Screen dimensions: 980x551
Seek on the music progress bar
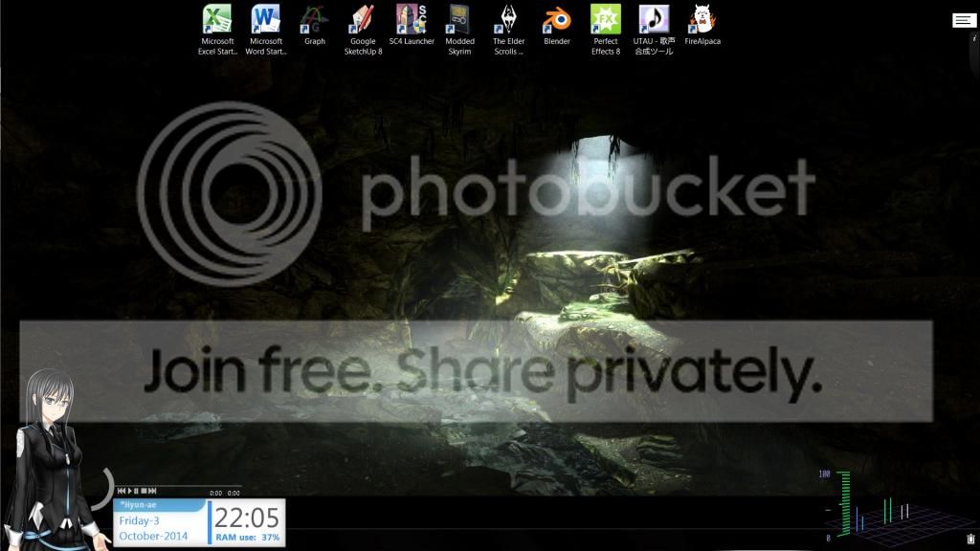178,485
